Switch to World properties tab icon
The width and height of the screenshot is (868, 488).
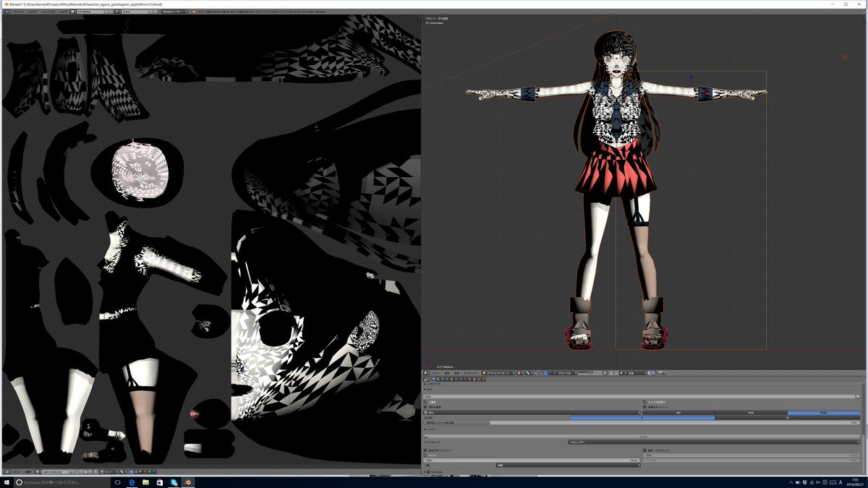point(446,380)
